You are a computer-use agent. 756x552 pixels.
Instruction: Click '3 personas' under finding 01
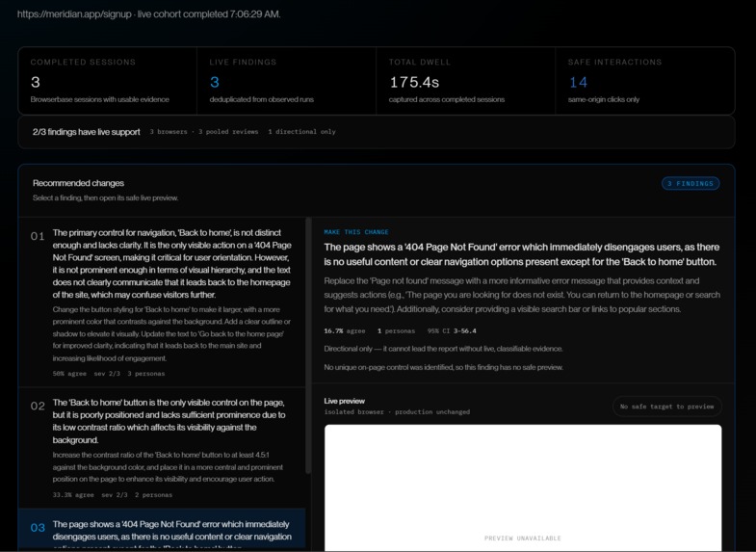point(146,373)
